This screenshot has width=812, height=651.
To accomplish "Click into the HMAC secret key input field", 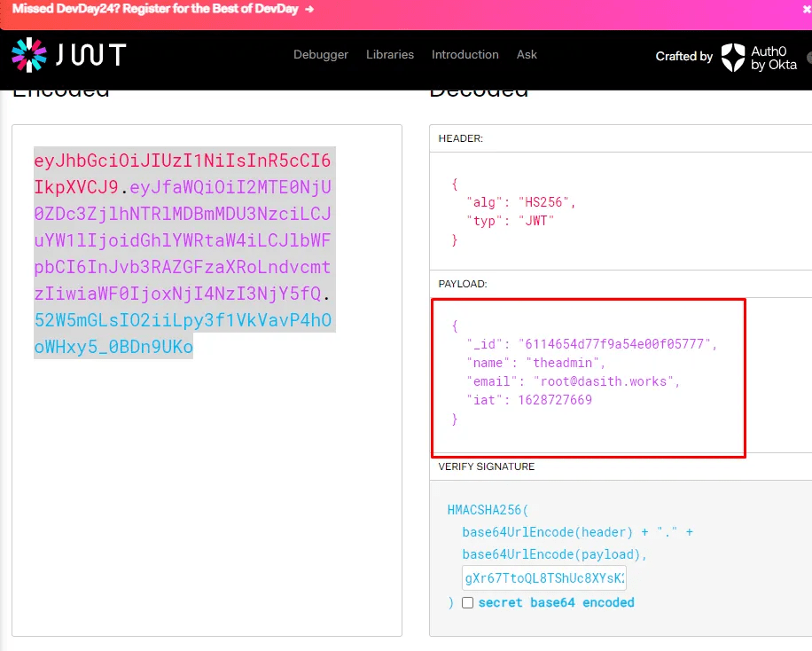I will click(543, 578).
